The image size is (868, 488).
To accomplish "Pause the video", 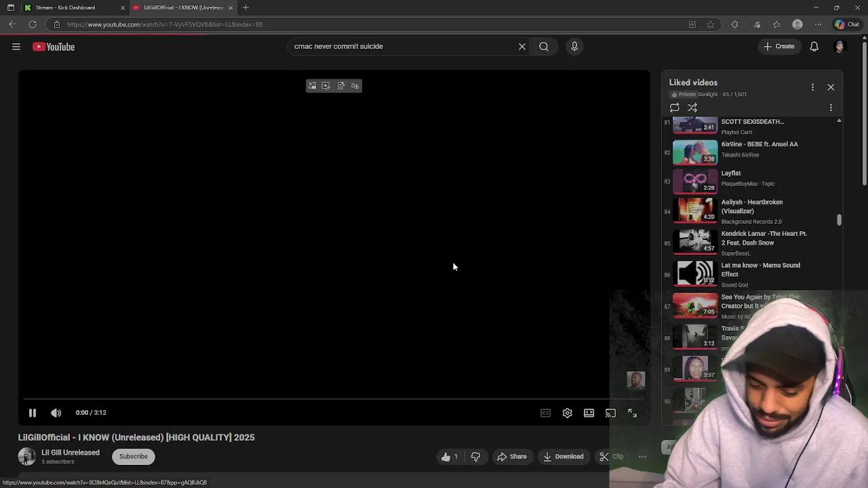I will [32, 413].
